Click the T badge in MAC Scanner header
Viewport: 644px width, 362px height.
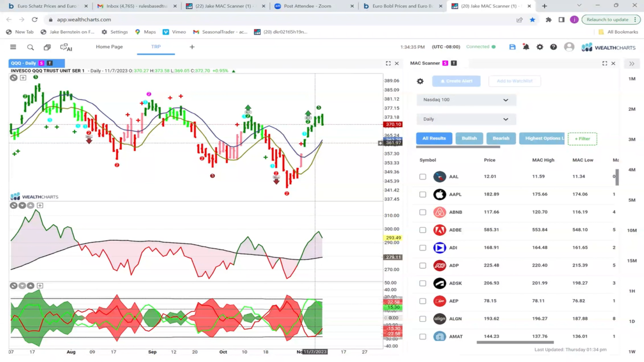454,63
